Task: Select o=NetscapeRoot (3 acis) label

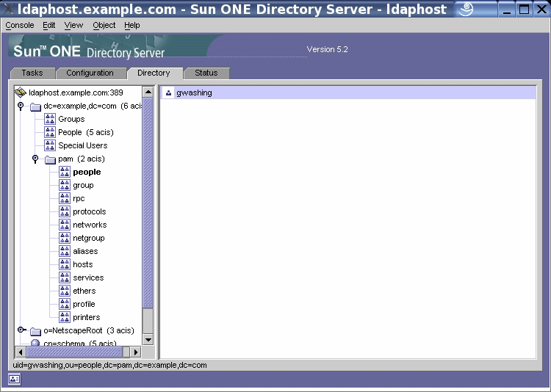Action: (89, 330)
